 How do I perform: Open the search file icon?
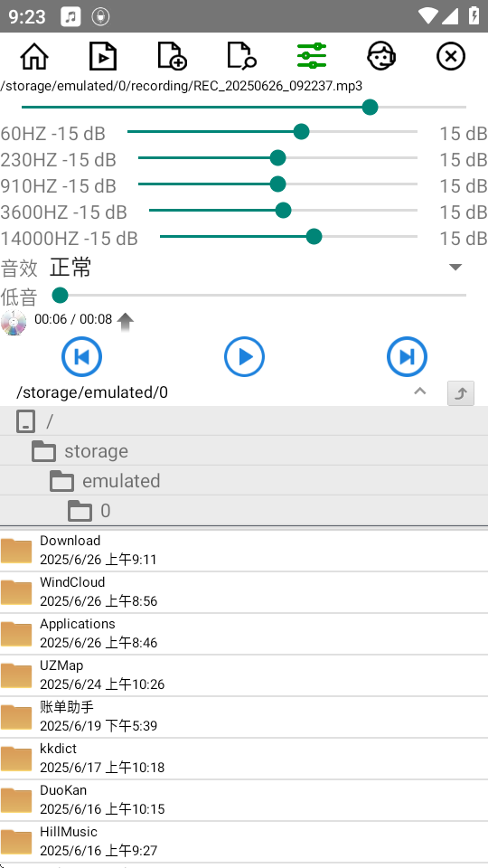coord(242,56)
